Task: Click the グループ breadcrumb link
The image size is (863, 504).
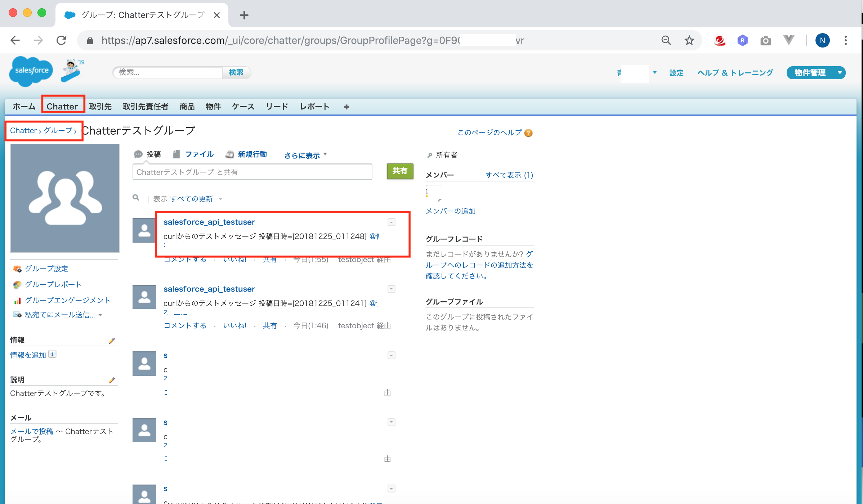Action: (58, 130)
